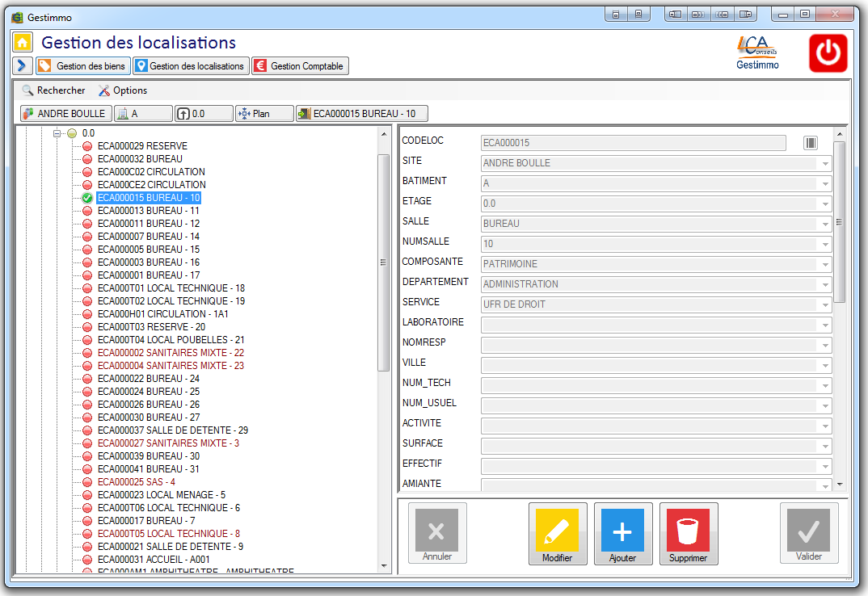Click the yellow Modifier pencil button

pyautogui.click(x=558, y=534)
